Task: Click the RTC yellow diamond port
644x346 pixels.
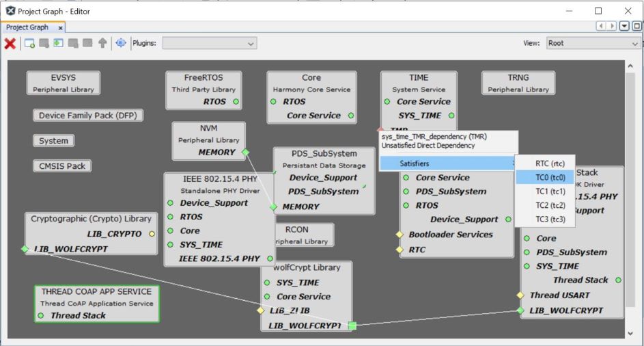Action: [x=400, y=250]
